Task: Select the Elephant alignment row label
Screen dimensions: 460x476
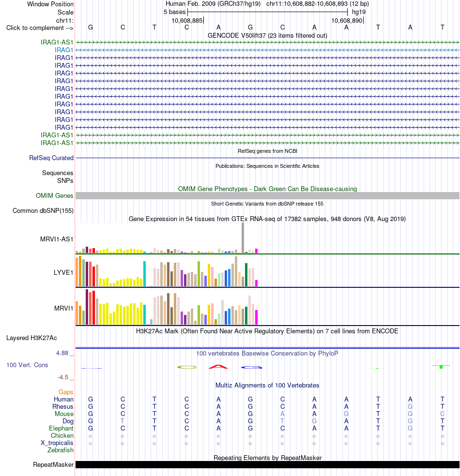Action: point(61,428)
